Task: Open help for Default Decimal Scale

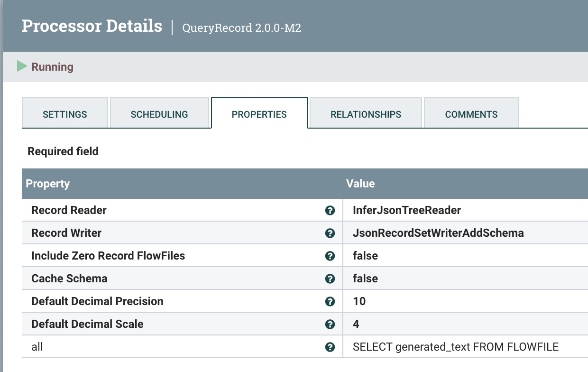Action: 330,324
